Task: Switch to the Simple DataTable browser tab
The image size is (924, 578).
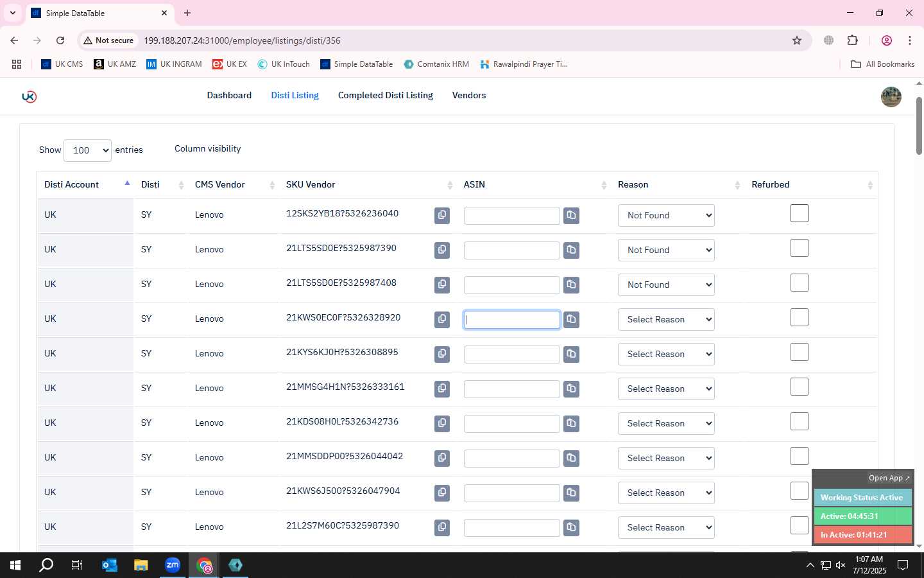Action: coord(99,13)
